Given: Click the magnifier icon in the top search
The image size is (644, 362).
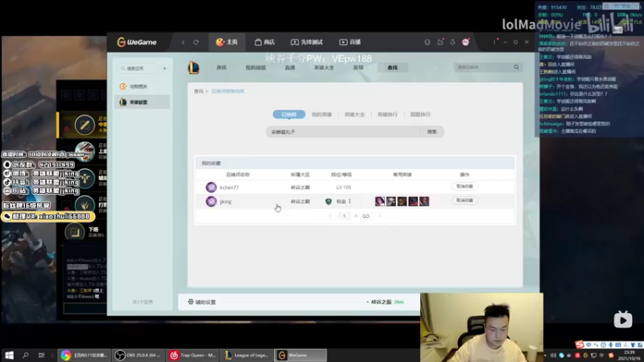Looking at the screenshot, I should pyautogui.click(x=516, y=67).
